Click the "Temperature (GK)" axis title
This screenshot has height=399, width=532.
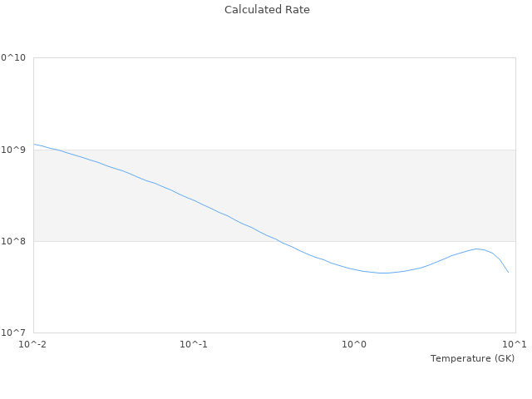click(x=472, y=358)
